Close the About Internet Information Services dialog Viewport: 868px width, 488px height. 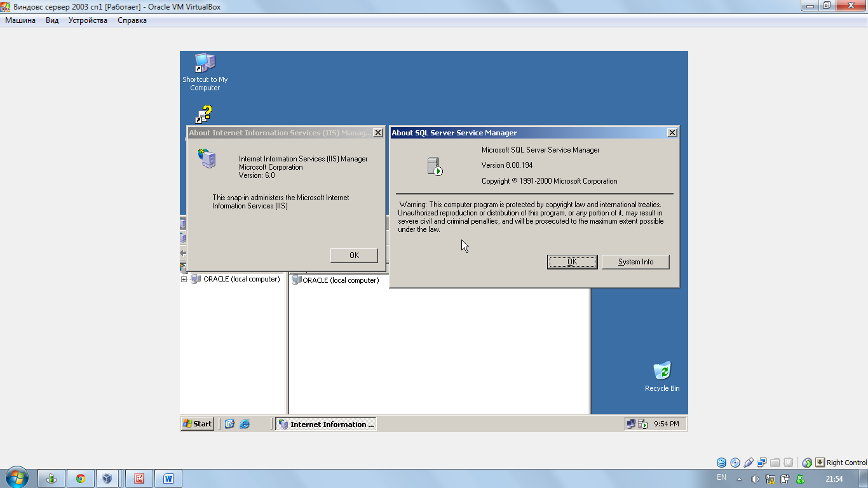pyautogui.click(x=378, y=133)
